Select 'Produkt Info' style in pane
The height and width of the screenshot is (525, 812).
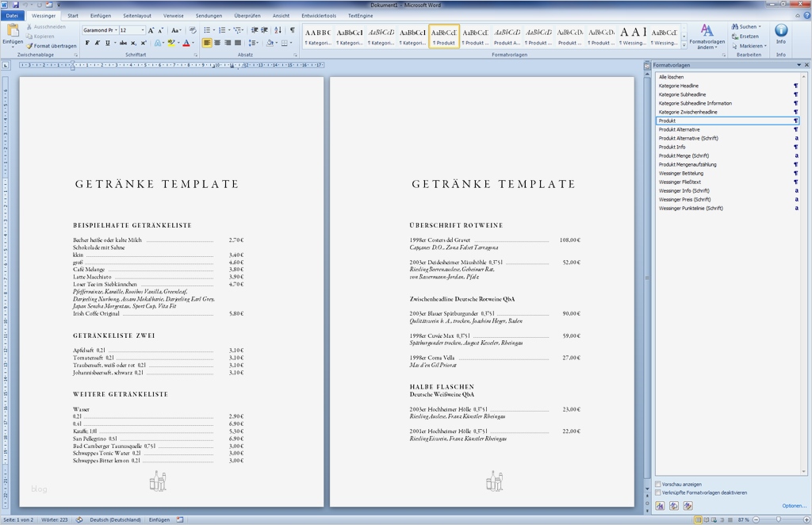pos(728,147)
